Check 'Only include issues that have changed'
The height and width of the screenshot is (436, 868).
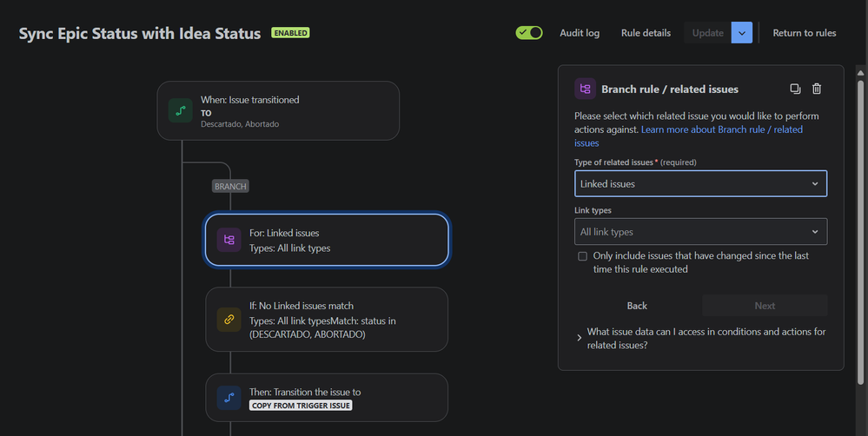[582, 256]
